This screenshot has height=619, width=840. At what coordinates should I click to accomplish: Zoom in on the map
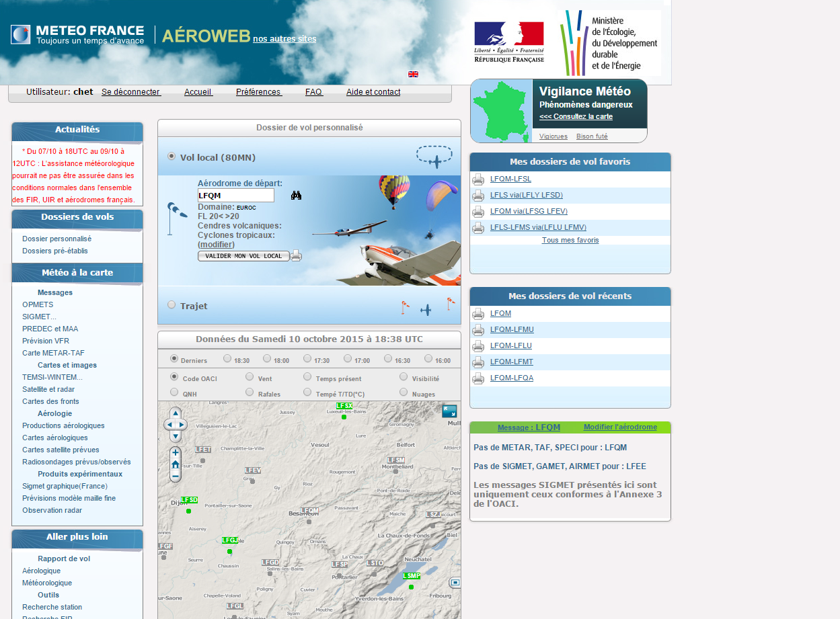pyautogui.click(x=176, y=453)
